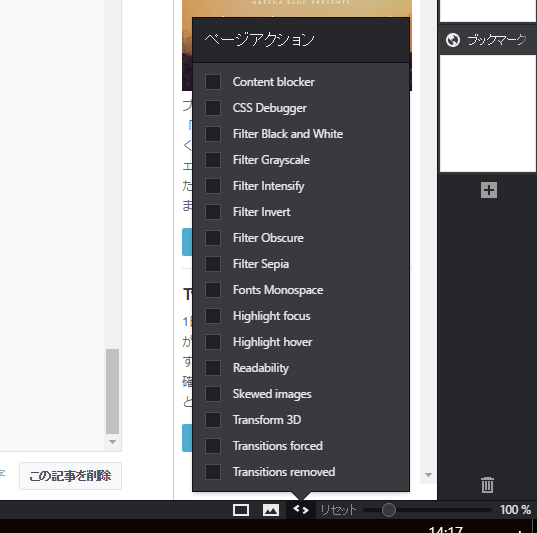Check Highlight focus box
This screenshot has height=533, width=537.
(x=213, y=316)
